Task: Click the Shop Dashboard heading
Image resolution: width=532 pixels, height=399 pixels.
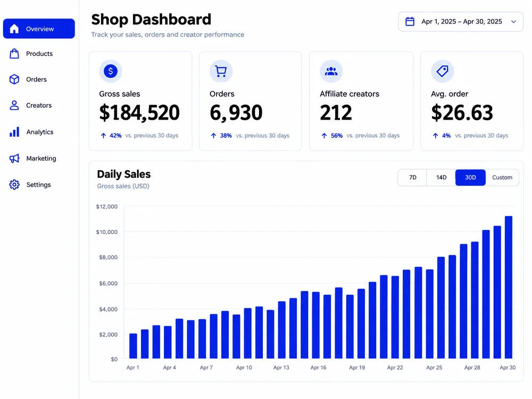Action: tap(151, 19)
